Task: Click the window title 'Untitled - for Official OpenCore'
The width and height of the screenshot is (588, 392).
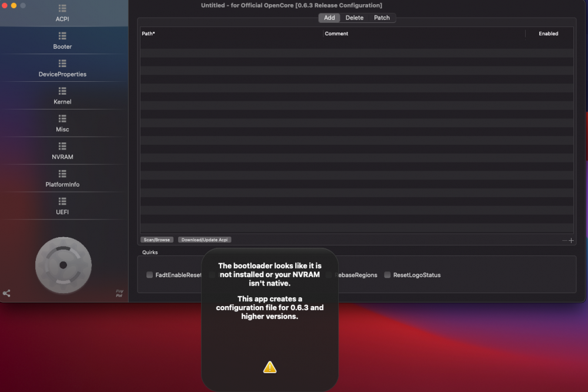Action: tap(292, 5)
